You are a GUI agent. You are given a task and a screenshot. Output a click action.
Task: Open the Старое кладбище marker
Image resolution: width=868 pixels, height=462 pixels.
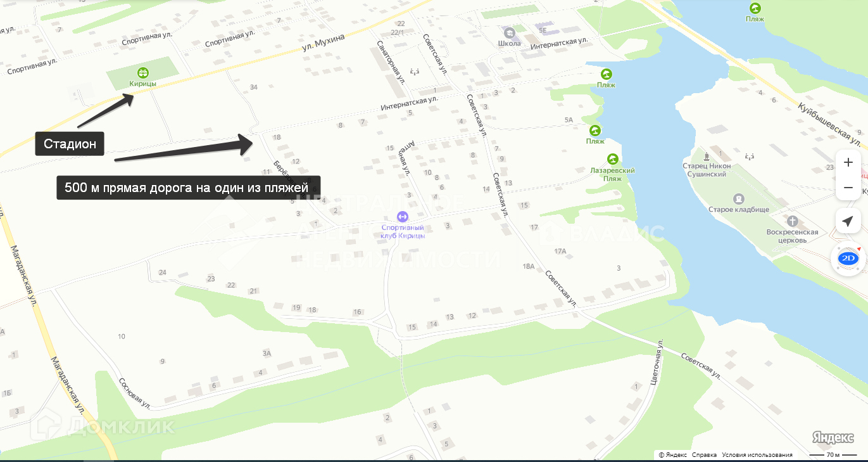coord(738,199)
